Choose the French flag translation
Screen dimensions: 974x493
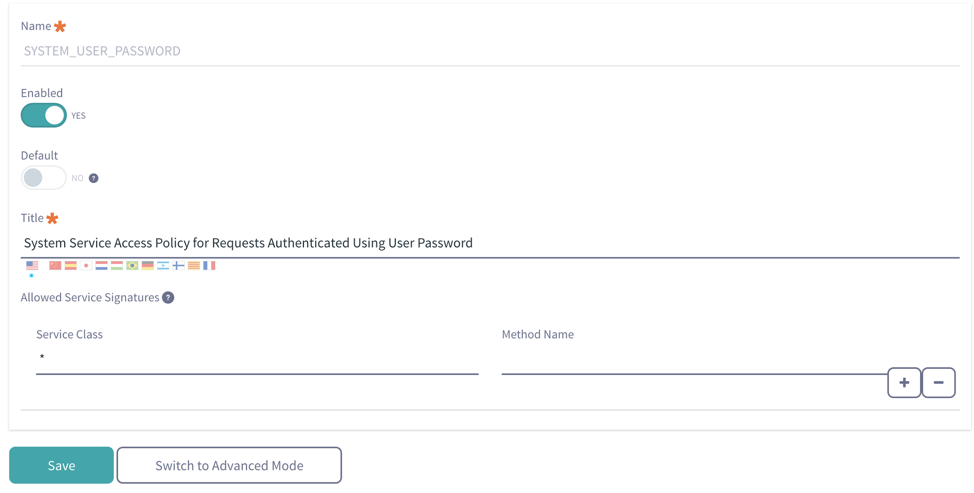[x=209, y=266]
